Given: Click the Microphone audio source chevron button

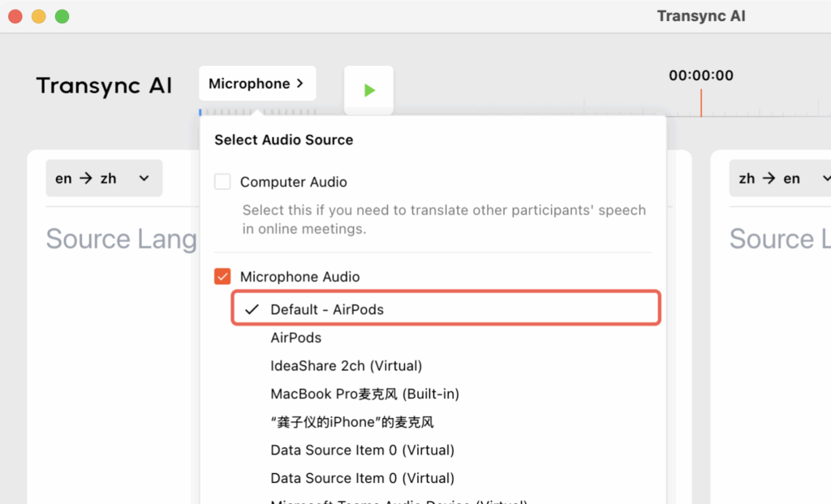Looking at the screenshot, I should point(256,84).
